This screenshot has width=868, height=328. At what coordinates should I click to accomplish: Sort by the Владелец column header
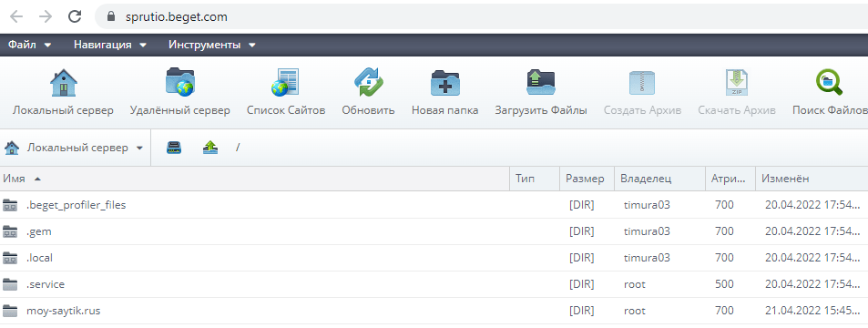point(659,179)
